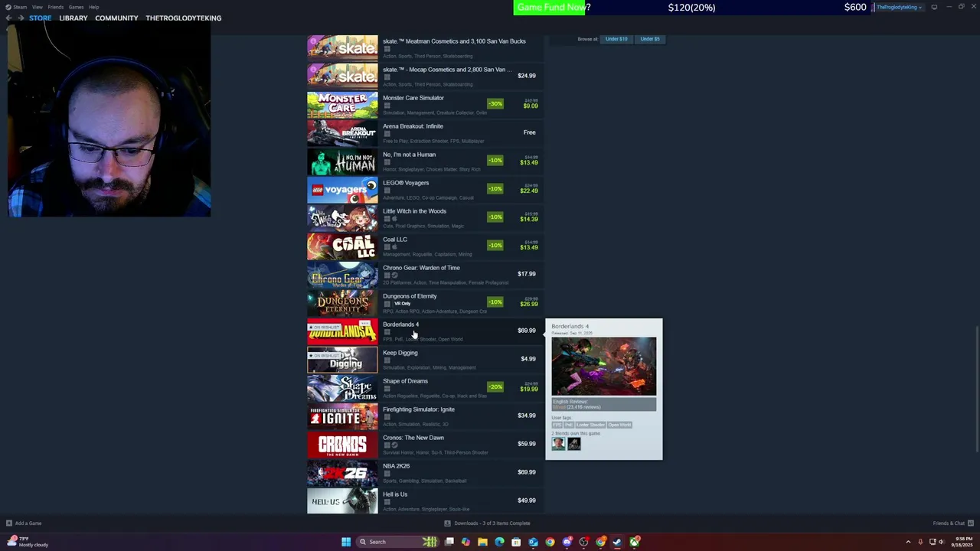Click FPS tag in Borderlands 4 preview
The height and width of the screenshot is (551, 980).
[557, 425]
